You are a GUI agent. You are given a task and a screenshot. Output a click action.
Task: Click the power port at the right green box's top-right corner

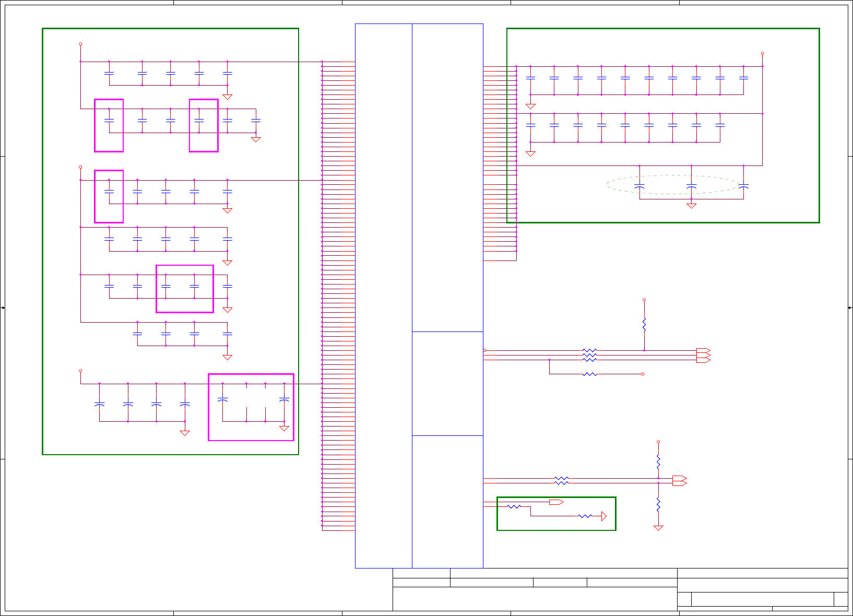762,53
